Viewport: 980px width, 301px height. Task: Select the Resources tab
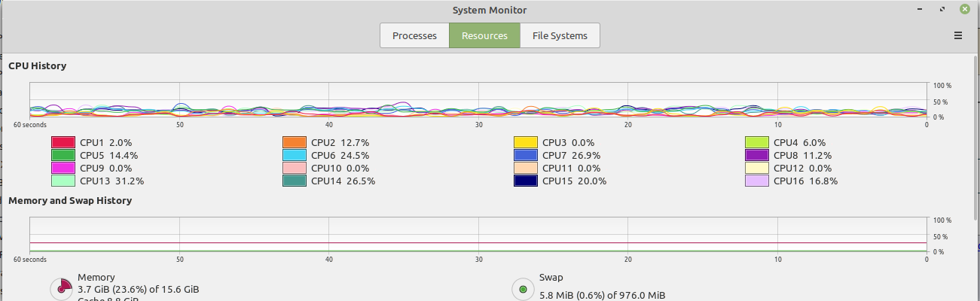485,35
